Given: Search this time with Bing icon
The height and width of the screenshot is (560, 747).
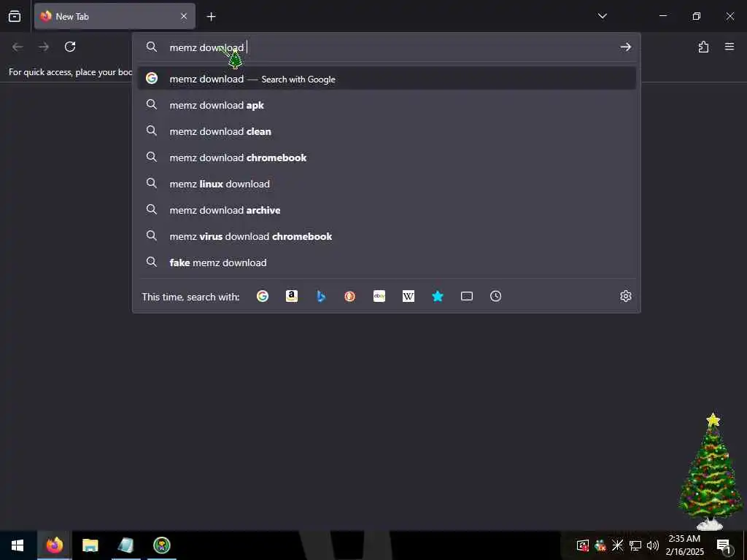Looking at the screenshot, I should (x=321, y=296).
